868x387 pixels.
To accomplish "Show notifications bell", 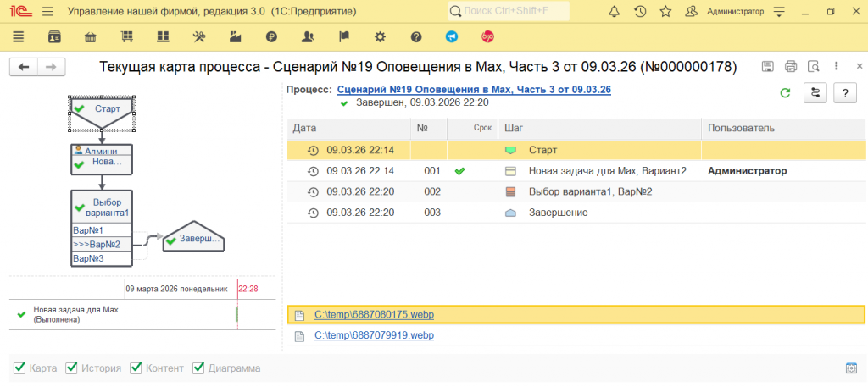I will (x=614, y=11).
